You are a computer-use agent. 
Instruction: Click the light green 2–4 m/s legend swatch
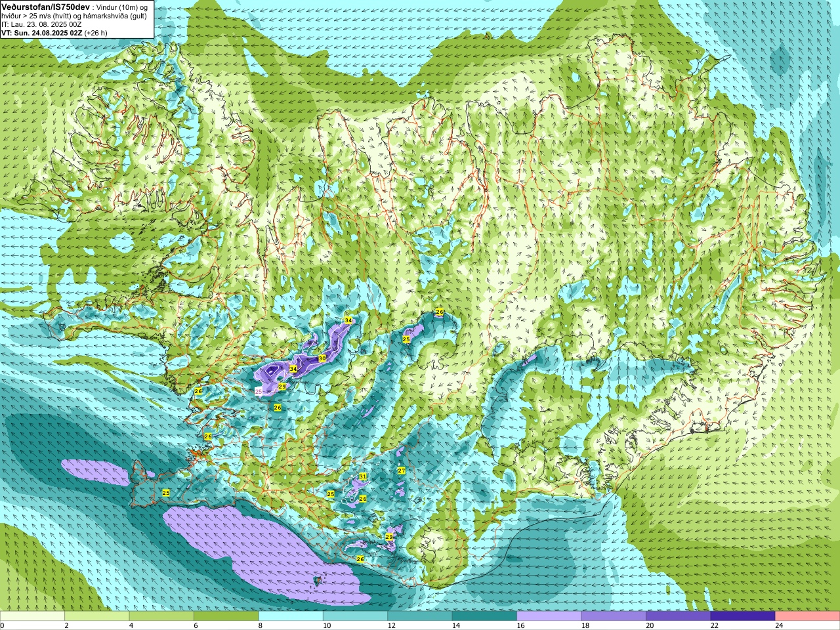click(x=96, y=616)
